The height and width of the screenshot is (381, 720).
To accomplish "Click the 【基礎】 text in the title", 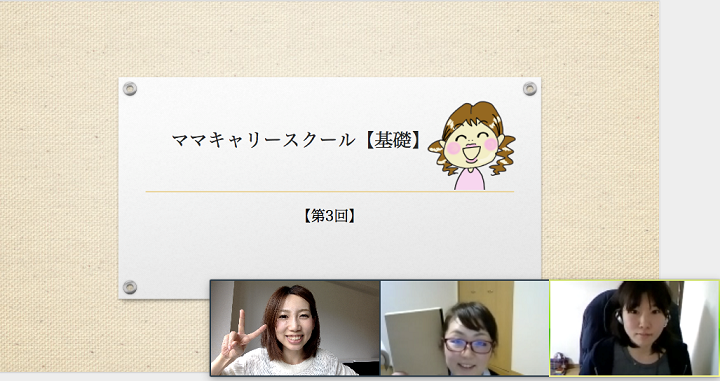I will pos(393,140).
